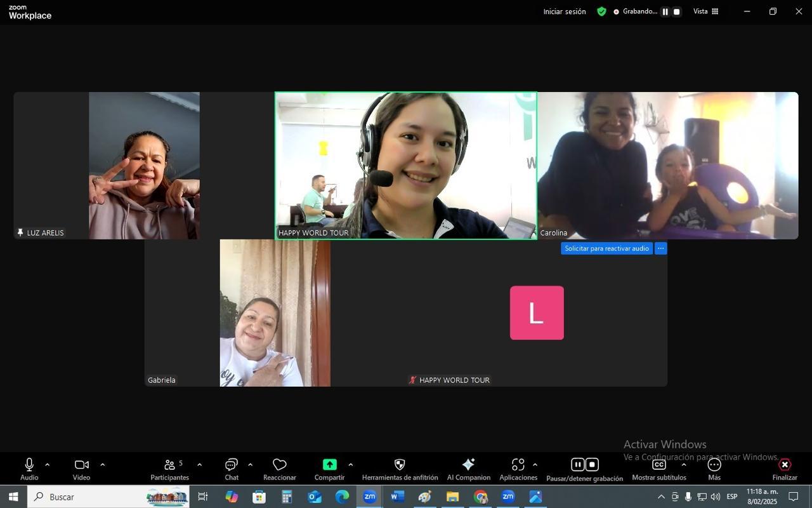The image size is (812, 508).
Task: Open the Participantes panel
Action: click(x=169, y=469)
